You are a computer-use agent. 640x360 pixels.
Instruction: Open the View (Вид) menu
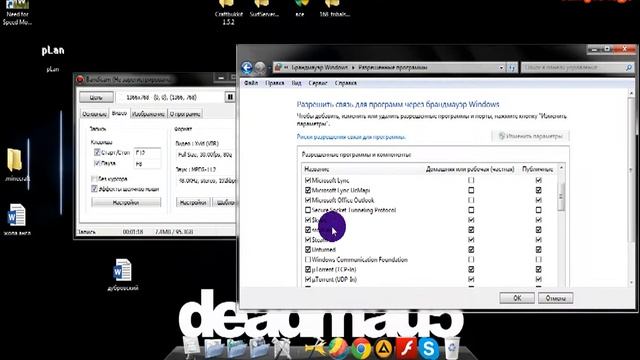pos(296,83)
